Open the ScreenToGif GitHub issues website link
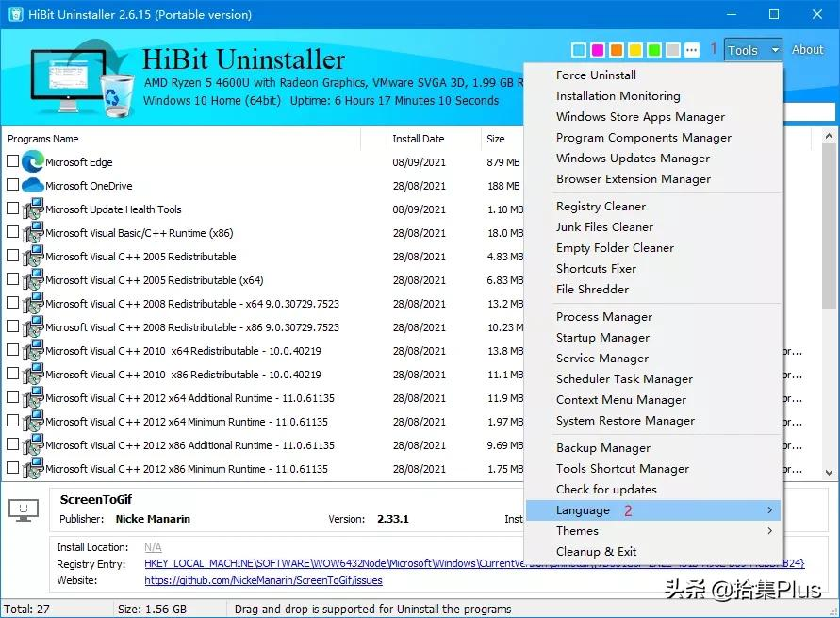 pyautogui.click(x=264, y=580)
